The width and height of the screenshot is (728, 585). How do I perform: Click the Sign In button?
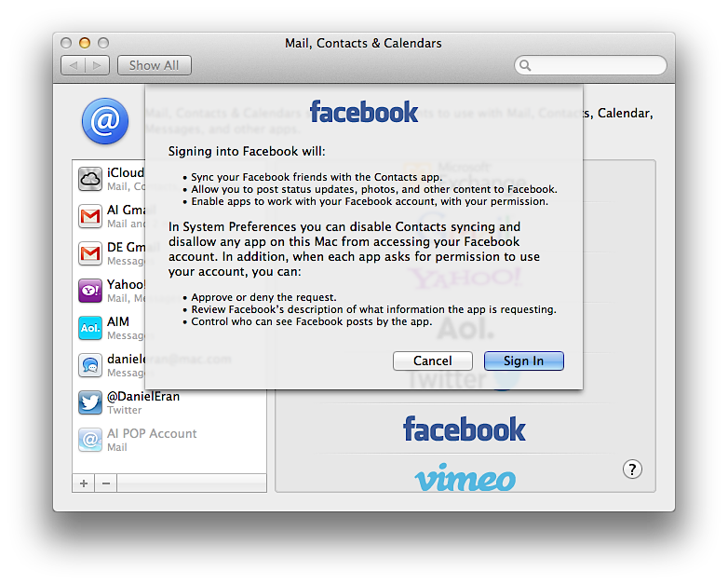[x=524, y=361]
